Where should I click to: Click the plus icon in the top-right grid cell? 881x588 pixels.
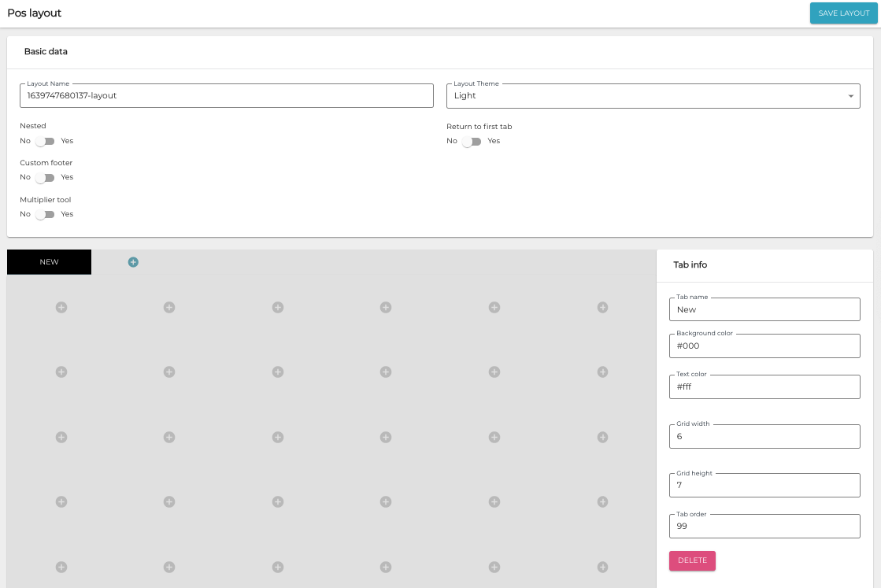[x=602, y=307]
